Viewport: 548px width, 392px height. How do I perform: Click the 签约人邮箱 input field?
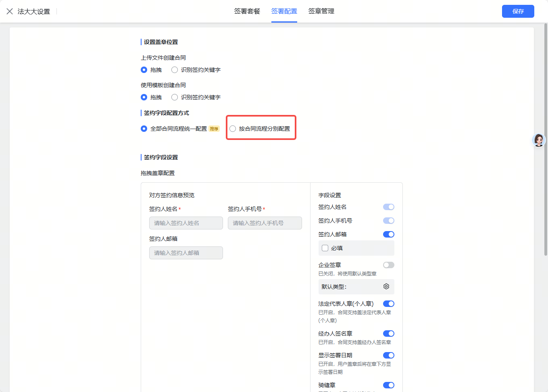pos(186,252)
